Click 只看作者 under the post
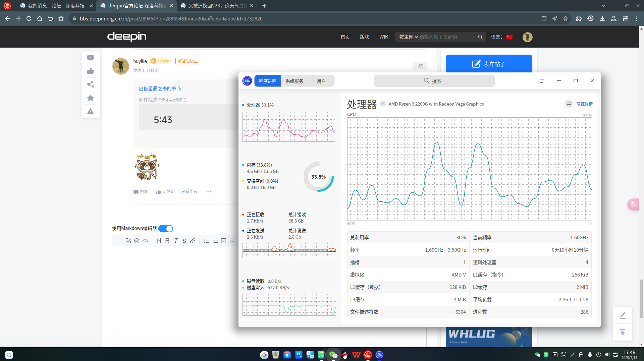Screen dimensions: 644x361 tap(189, 192)
